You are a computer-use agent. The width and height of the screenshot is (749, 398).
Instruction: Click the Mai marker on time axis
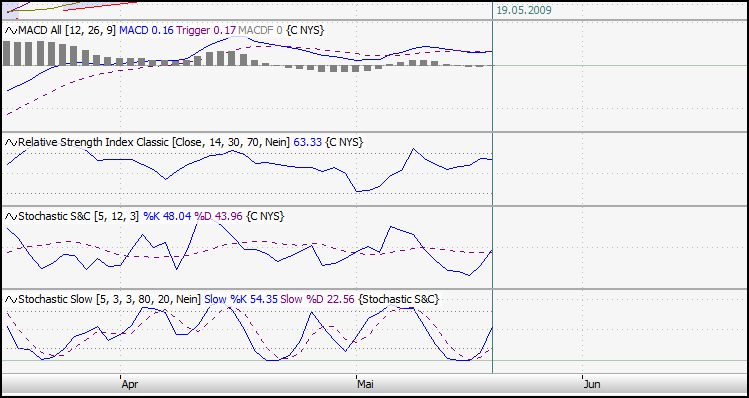pos(366,384)
